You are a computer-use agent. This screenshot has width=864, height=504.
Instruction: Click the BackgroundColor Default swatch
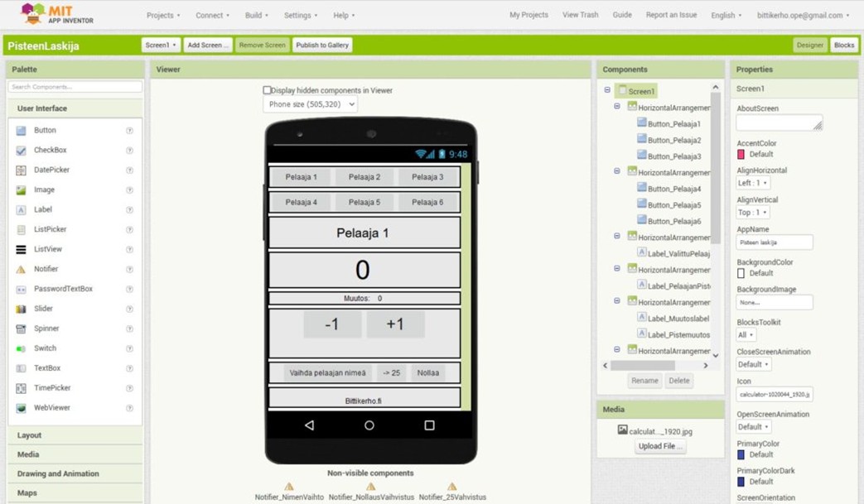click(x=741, y=273)
